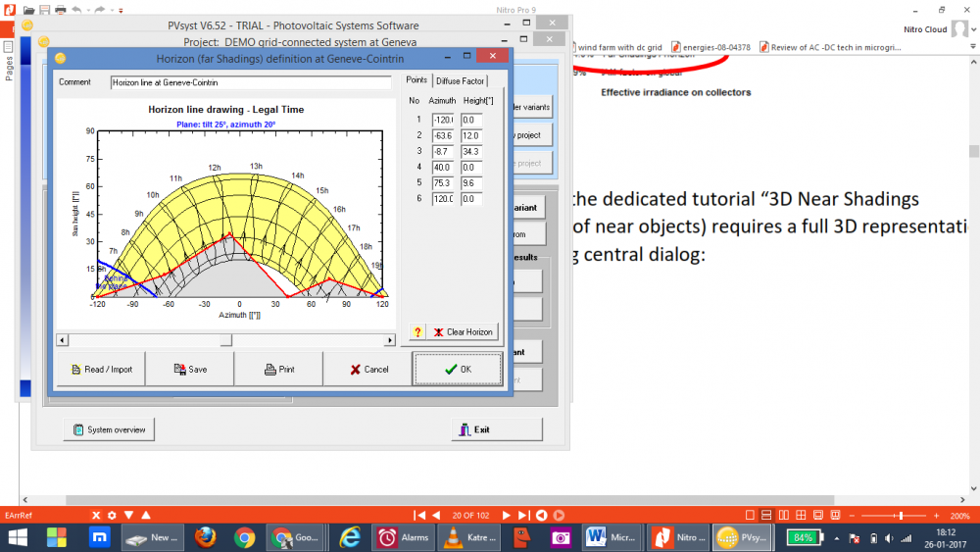Screen dimensions: 980x552
Task: Click the print icon in Nitro toolbar
Action: pos(61,9)
